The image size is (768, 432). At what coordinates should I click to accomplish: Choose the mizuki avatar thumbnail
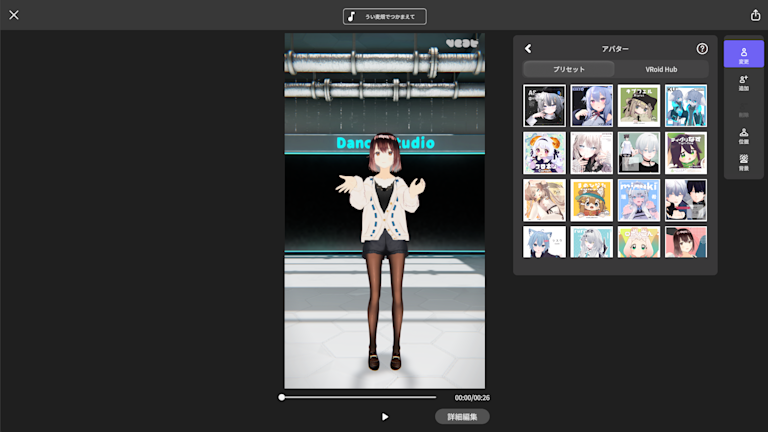pyautogui.click(x=639, y=200)
